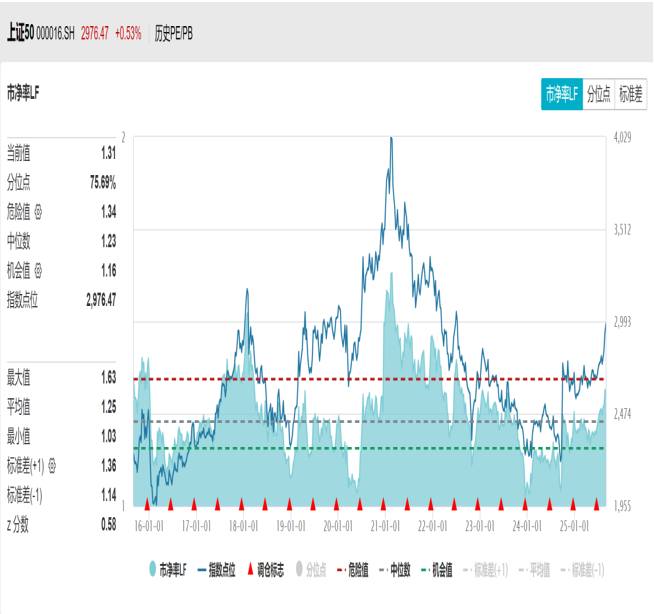Click right axis label 4,029

622,137
